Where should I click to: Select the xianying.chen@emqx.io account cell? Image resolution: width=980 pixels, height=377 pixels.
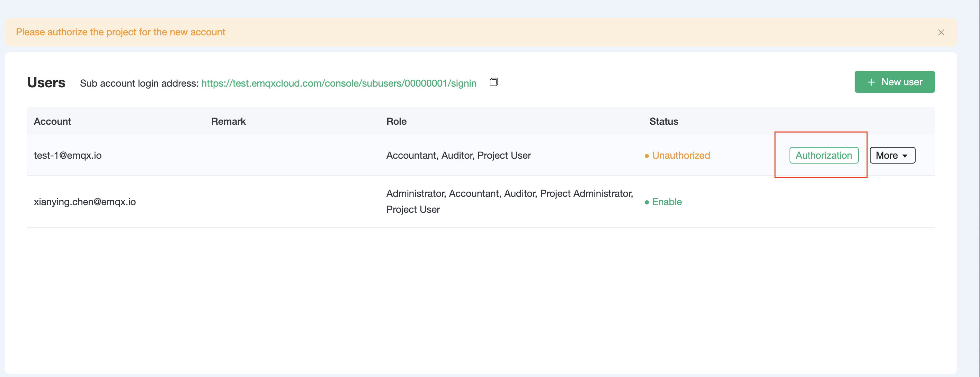tap(85, 202)
